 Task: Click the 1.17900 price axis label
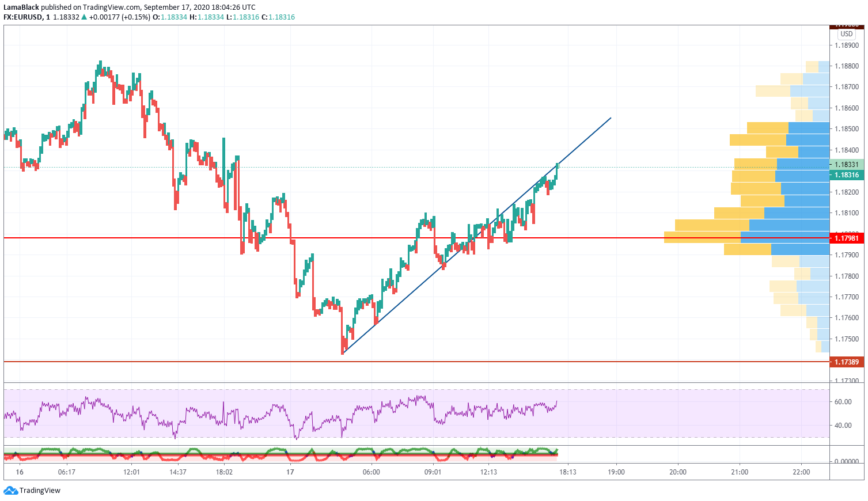coord(847,255)
